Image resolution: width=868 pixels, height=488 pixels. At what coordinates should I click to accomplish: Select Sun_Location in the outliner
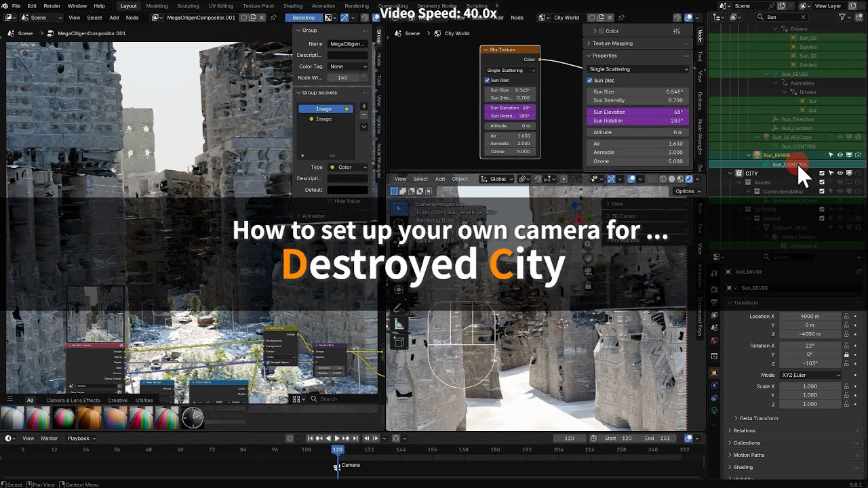click(x=797, y=128)
